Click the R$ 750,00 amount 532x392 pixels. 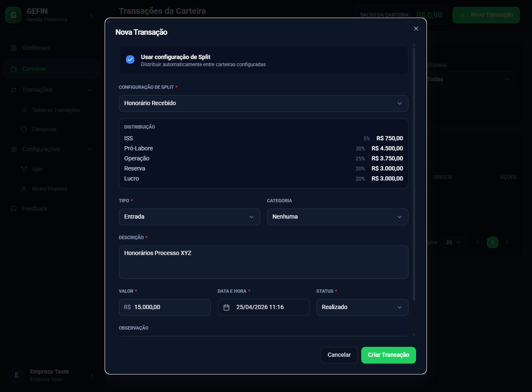point(390,138)
